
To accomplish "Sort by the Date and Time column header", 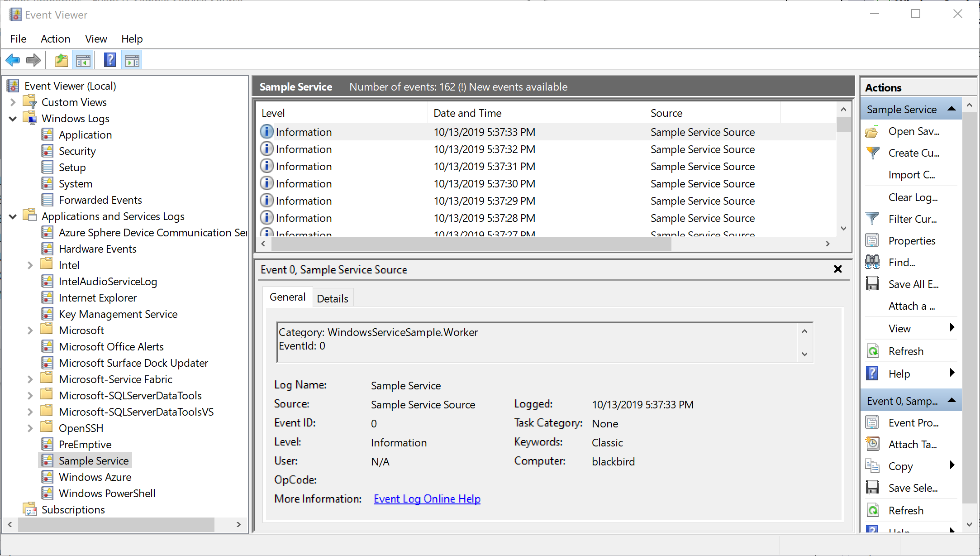I will 536,113.
